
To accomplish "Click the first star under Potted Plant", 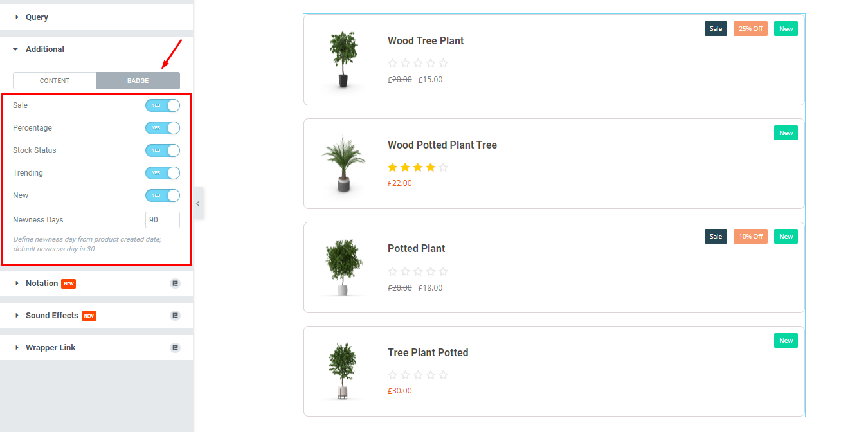I will point(393,271).
